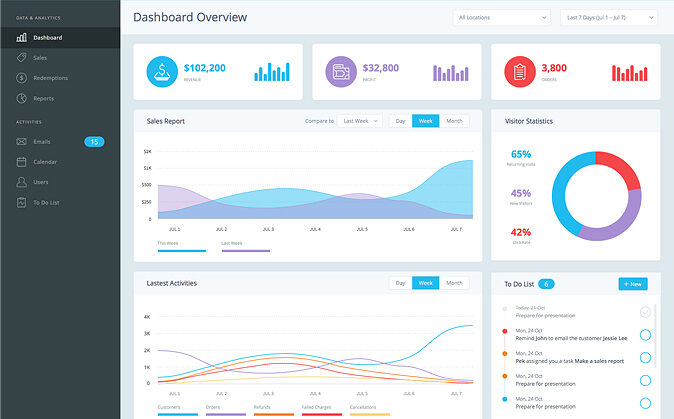Click the To Do List clipboard icon

pos(21,202)
